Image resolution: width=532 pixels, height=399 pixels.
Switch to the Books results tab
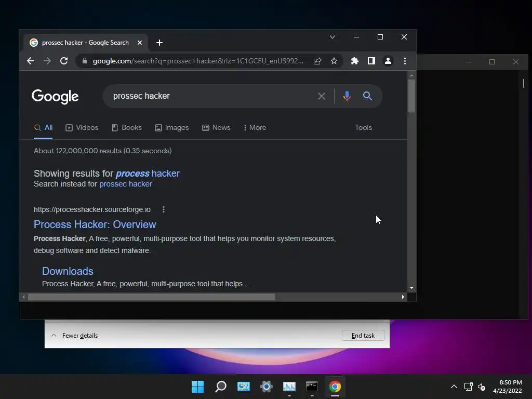(127, 128)
